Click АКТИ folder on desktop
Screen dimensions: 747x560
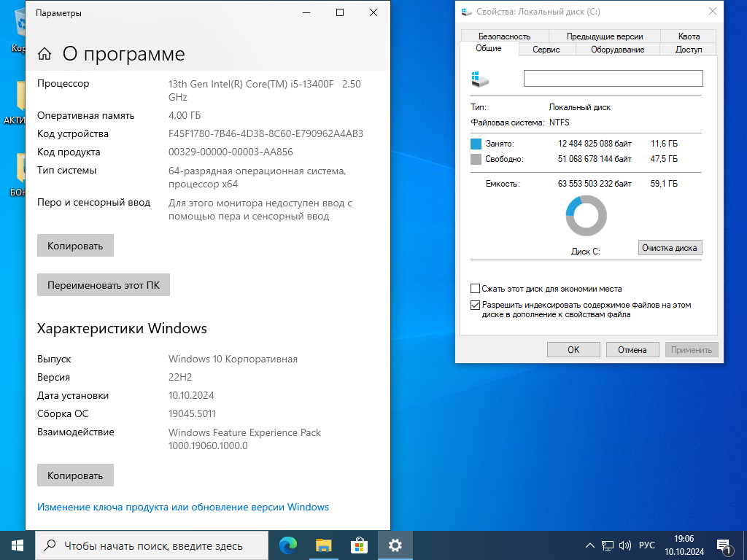(16, 102)
